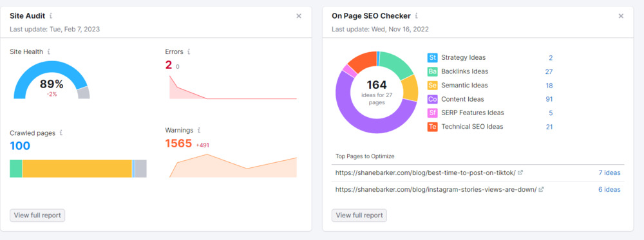The width and height of the screenshot is (644, 240).
Task: Click the 89% Site Health gauge
Action: point(52,80)
